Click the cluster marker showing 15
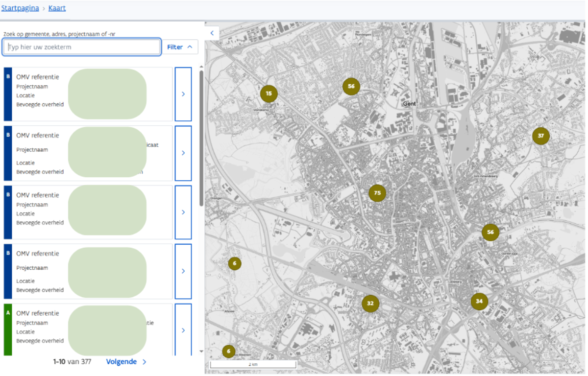This screenshot has height=376, width=588. coord(269,94)
